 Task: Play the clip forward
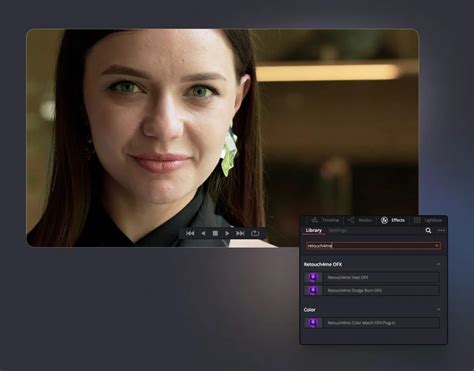tap(227, 233)
